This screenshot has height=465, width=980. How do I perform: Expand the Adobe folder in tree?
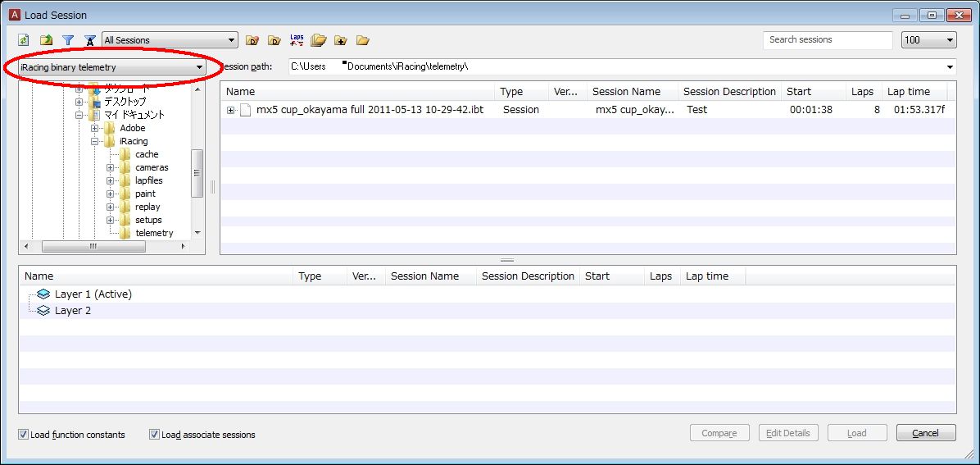point(94,128)
